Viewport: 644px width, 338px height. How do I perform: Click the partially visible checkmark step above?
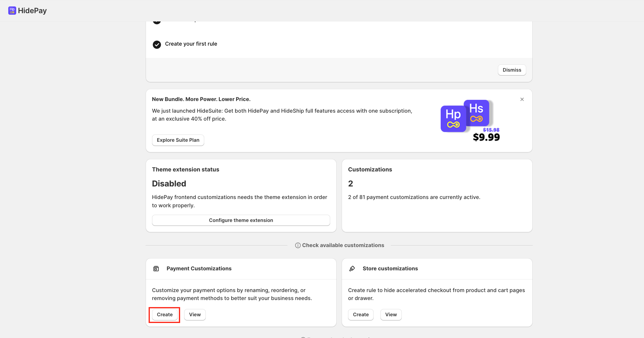click(x=157, y=22)
